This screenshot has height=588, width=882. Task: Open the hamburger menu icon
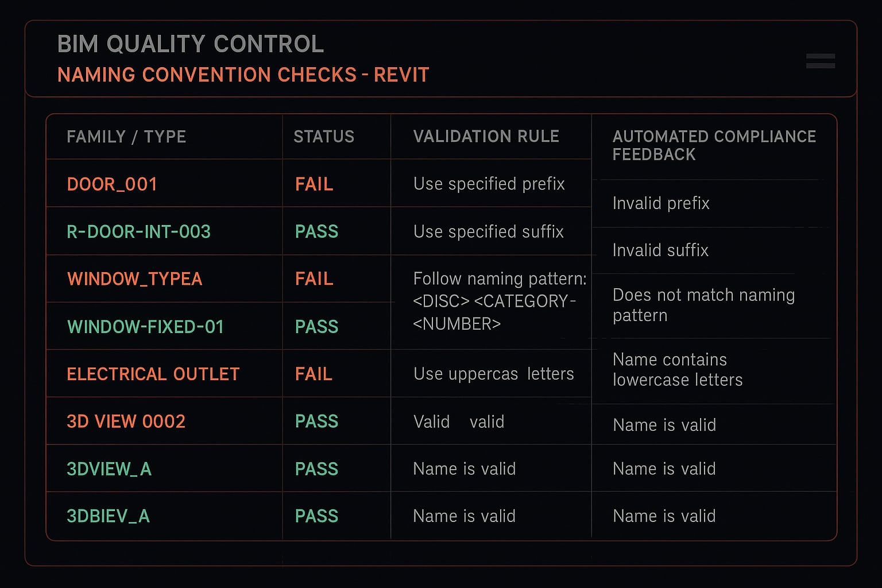click(821, 61)
